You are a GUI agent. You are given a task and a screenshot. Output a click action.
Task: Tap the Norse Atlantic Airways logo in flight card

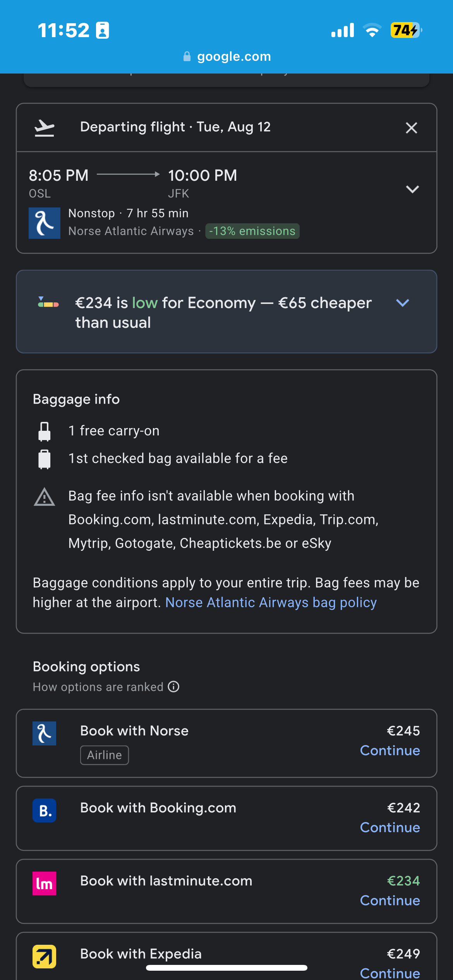point(45,223)
